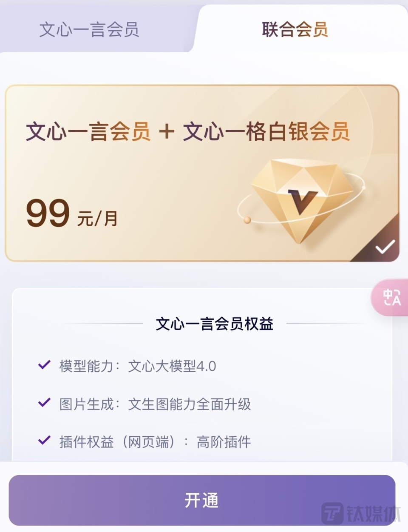Open the 文心一格白银会员 plan title link
Viewport: 408px width, 532px height.
pos(267,131)
